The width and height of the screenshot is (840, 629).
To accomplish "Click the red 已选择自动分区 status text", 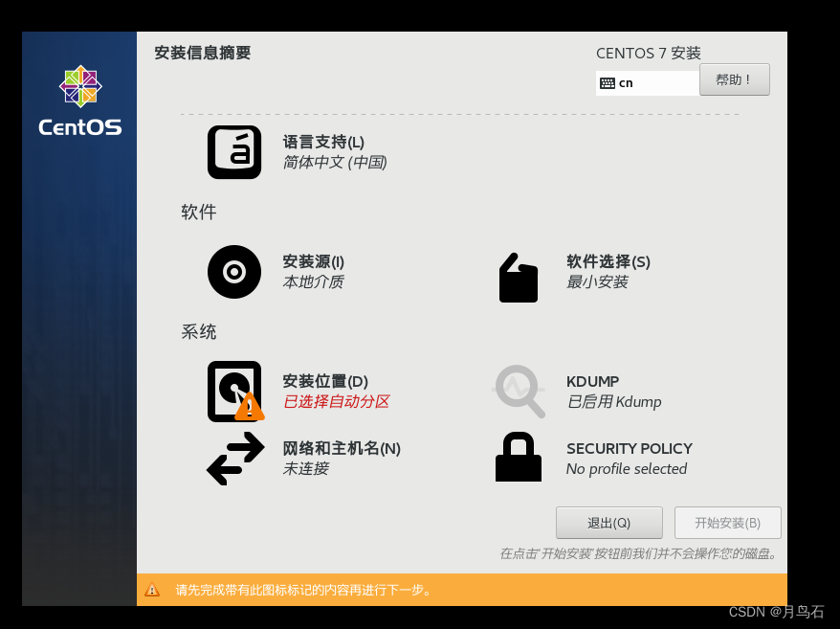I will (336, 402).
